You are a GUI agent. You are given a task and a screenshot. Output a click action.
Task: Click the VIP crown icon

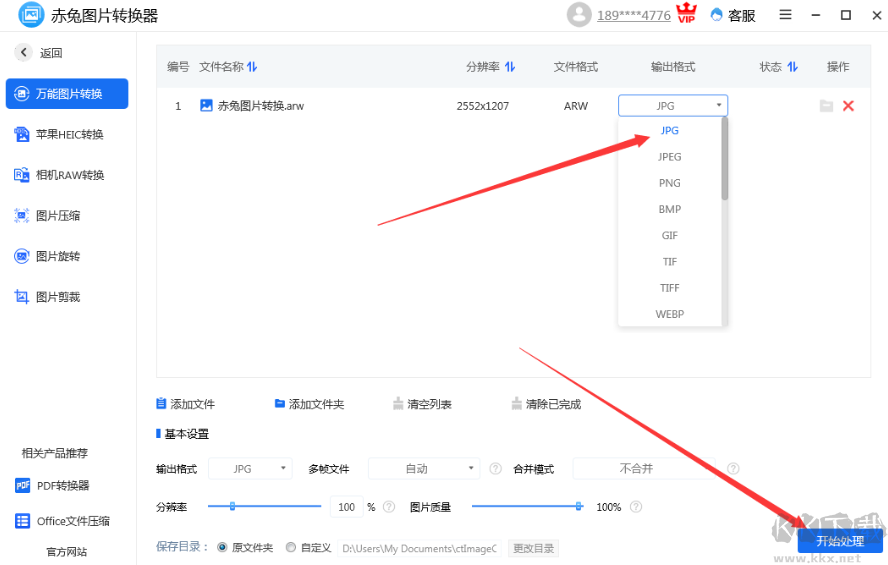(687, 13)
